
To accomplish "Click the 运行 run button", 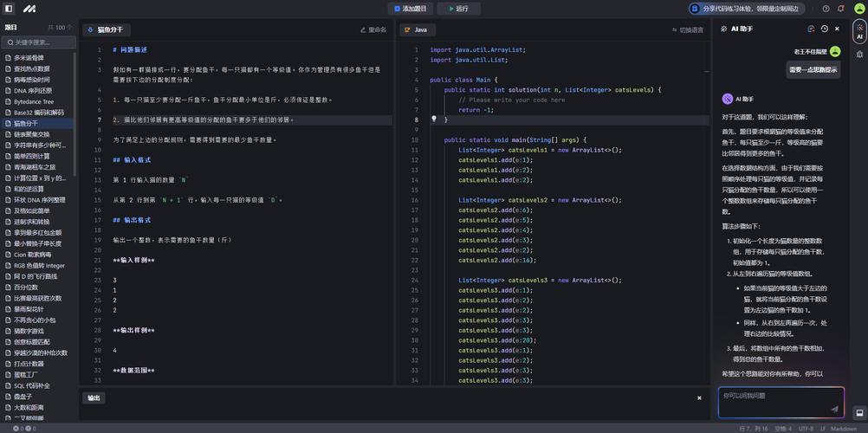I will tap(457, 9).
